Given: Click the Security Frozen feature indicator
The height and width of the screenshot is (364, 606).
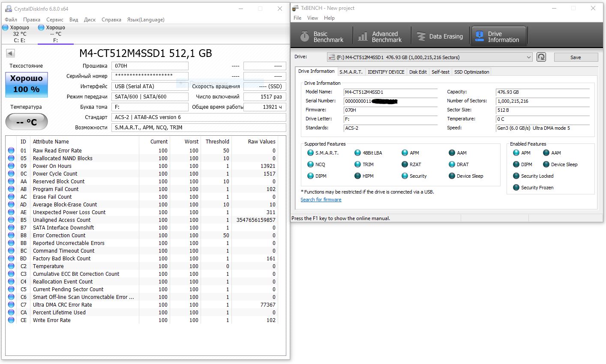Looking at the screenshot, I should pos(516,188).
